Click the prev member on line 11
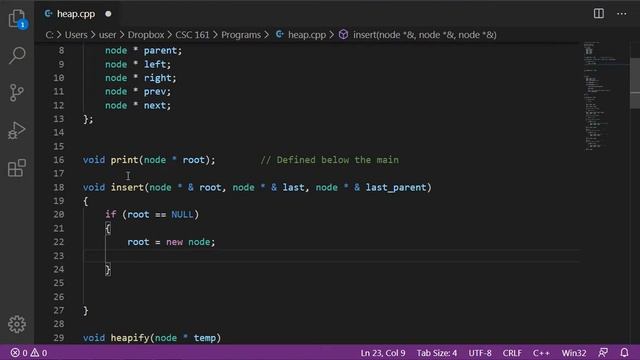 (155, 91)
